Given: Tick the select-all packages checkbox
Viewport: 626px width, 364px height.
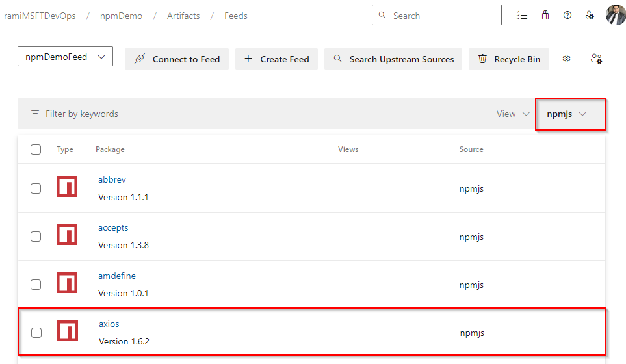Looking at the screenshot, I should (x=36, y=149).
